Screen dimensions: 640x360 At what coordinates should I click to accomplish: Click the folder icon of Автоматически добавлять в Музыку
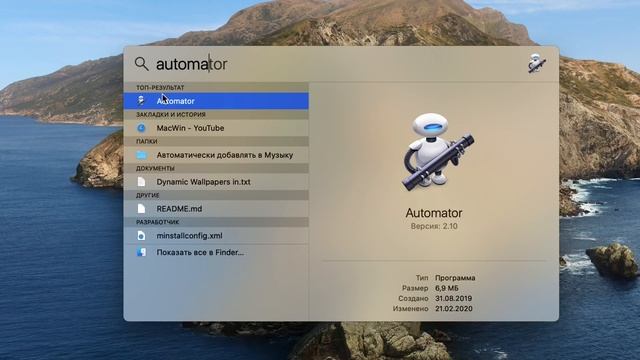(x=141, y=155)
